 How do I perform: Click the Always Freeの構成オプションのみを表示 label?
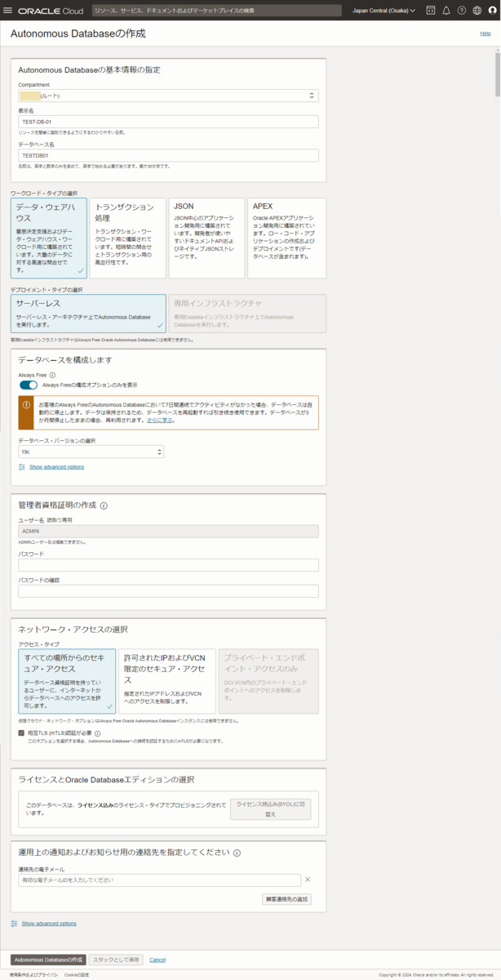click(x=90, y=385)
